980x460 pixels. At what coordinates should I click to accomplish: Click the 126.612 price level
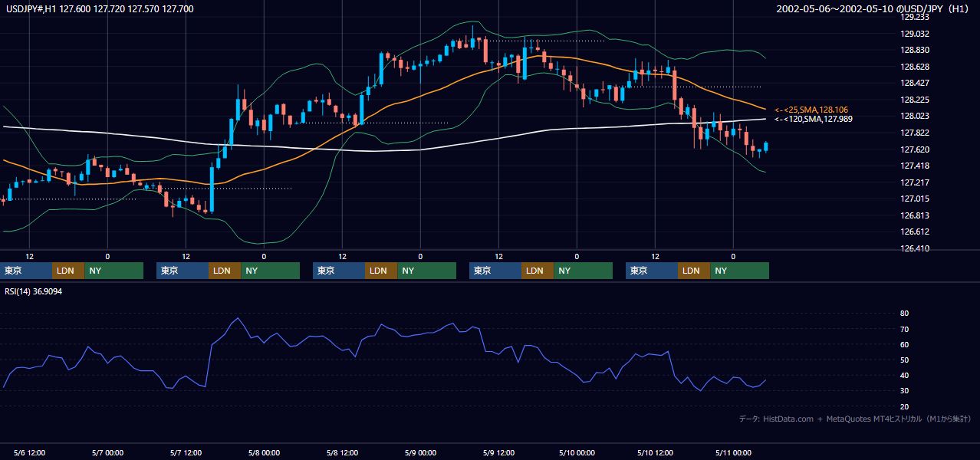[916, 232]
